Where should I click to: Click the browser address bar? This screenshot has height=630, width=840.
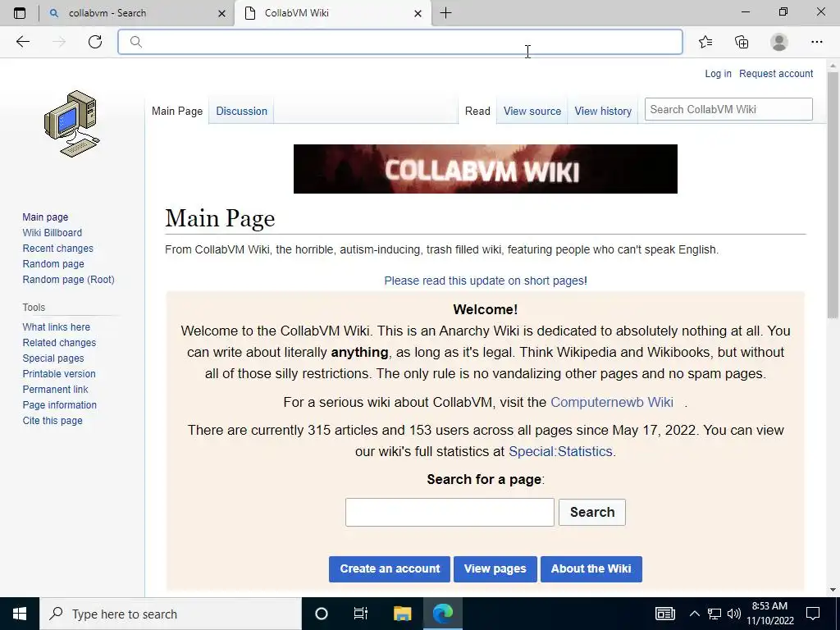click(400, 42)
